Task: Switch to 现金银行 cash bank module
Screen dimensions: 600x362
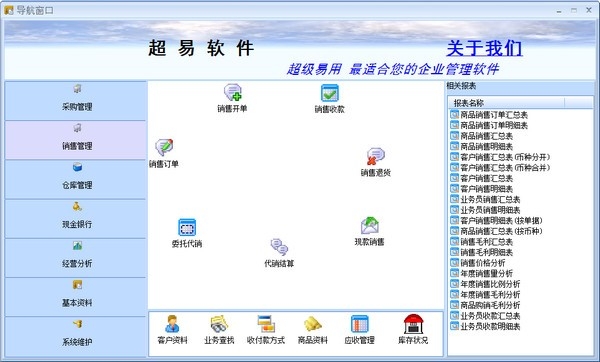Action: [x=76, y=219]
